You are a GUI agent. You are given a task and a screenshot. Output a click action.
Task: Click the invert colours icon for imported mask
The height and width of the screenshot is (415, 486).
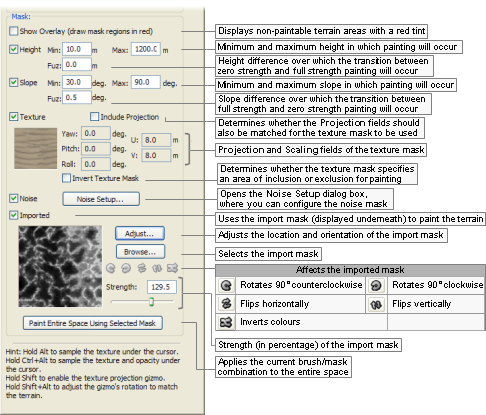click(173, 268)
